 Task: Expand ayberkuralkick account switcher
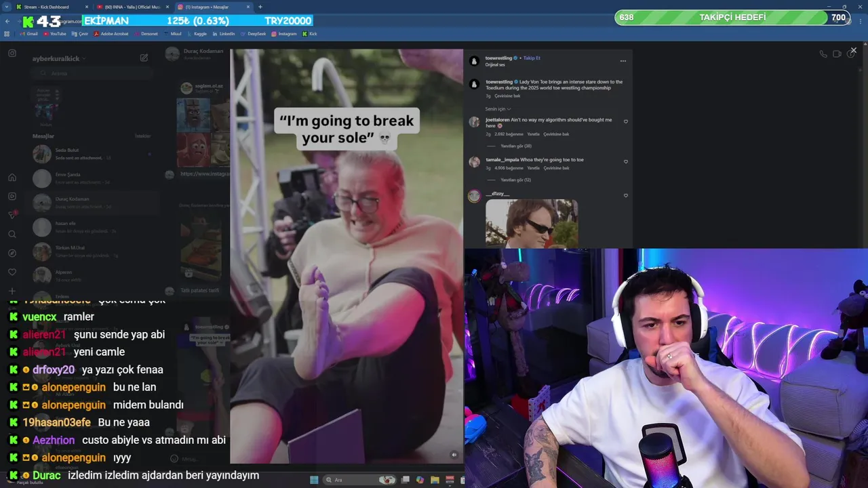[x=59, y=59]
